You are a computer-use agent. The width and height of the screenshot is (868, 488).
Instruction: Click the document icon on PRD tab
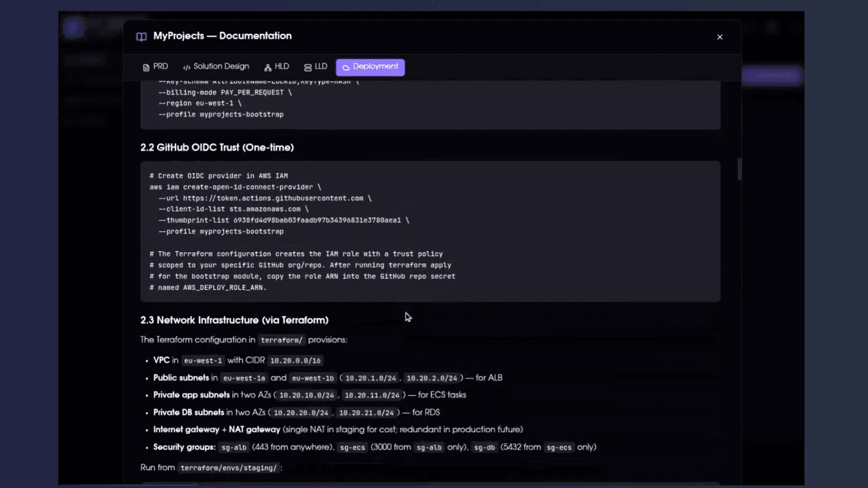146,67
